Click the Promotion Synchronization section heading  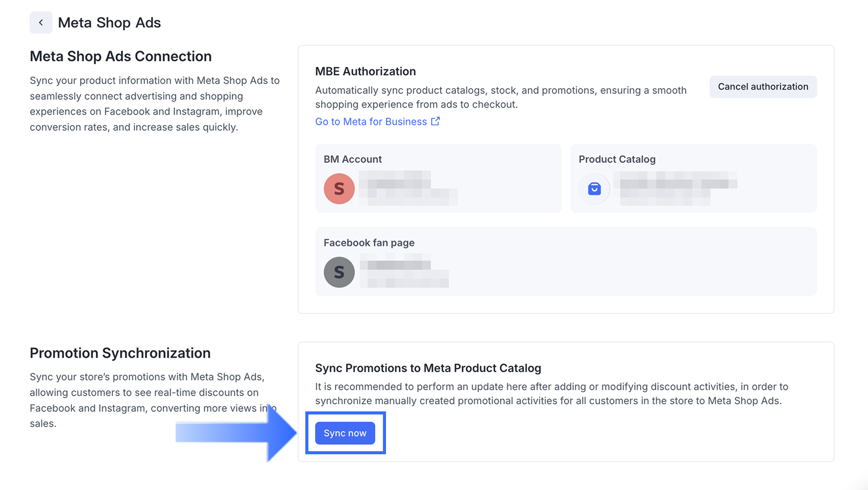point(120,353)
